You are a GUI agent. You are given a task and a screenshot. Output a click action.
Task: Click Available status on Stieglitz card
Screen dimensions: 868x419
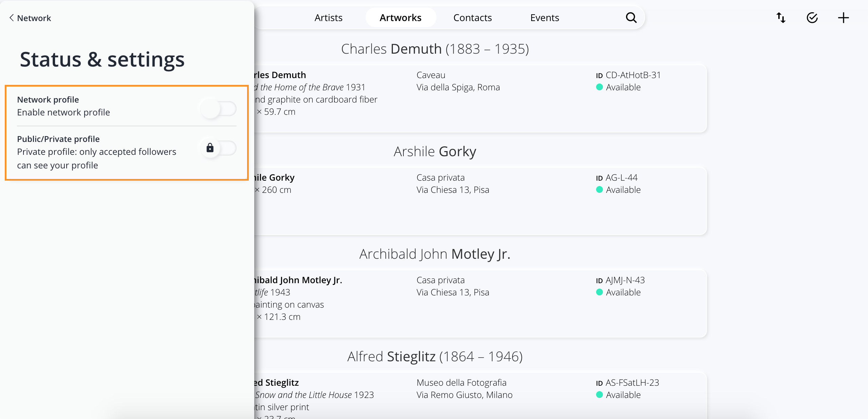tap(619, 395)
